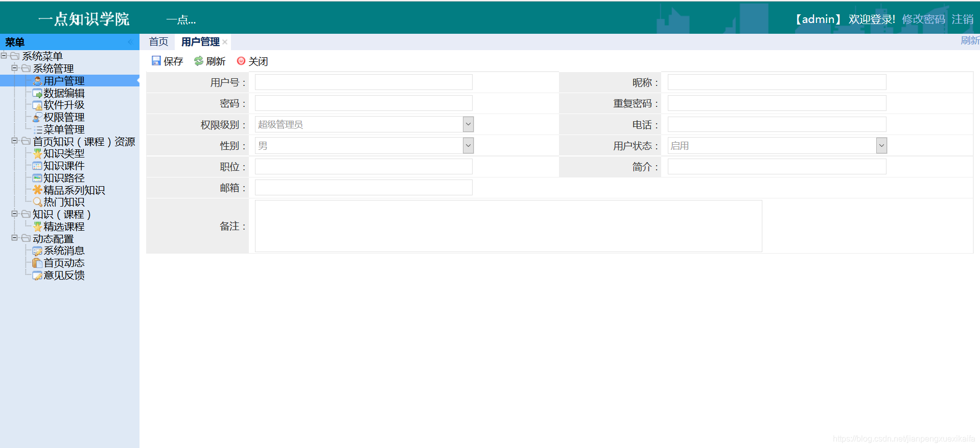Click the 菜单管理 list icon

point(37,129)
